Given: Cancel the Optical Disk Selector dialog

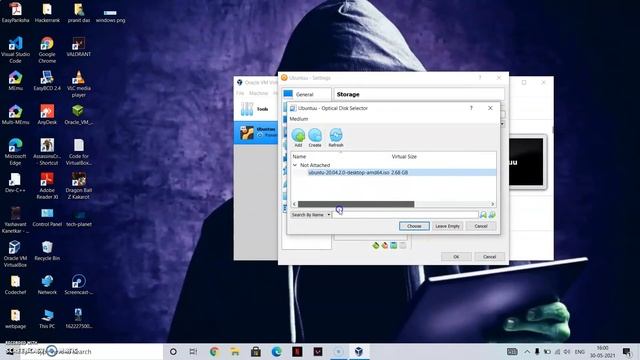Looking at the screenshot, I should click(x=481, y=226).
